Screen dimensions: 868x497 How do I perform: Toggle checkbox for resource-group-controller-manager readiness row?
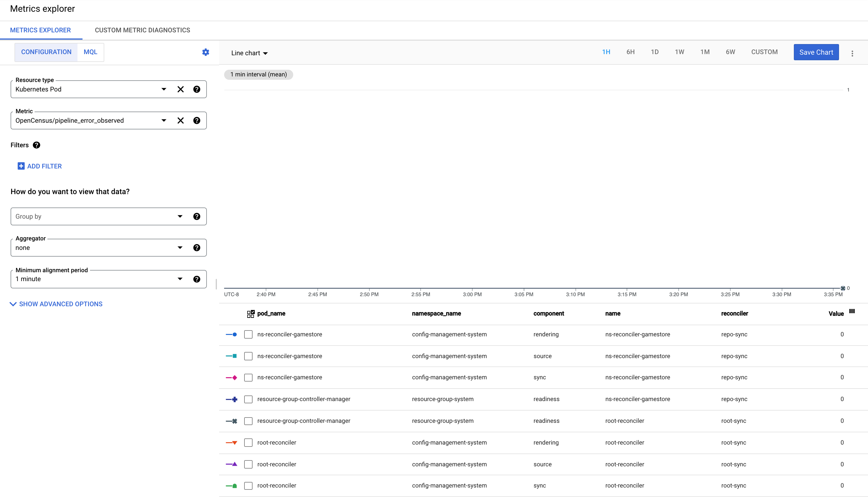249,399
